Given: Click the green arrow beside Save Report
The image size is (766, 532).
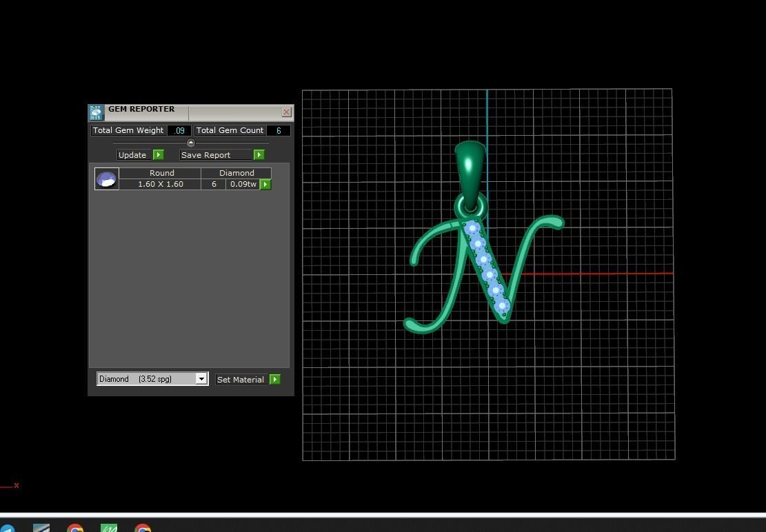Looking at the screenshot, I should click(259, 155).
